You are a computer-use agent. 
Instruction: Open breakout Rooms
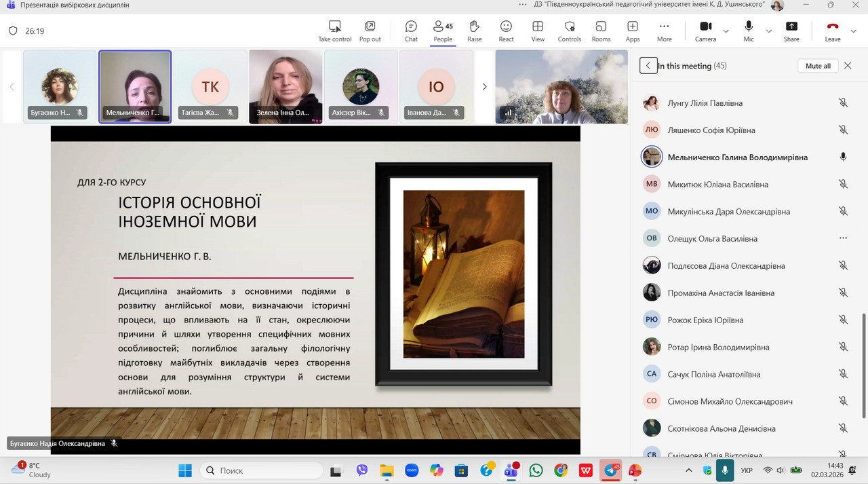tap(601, 31)
